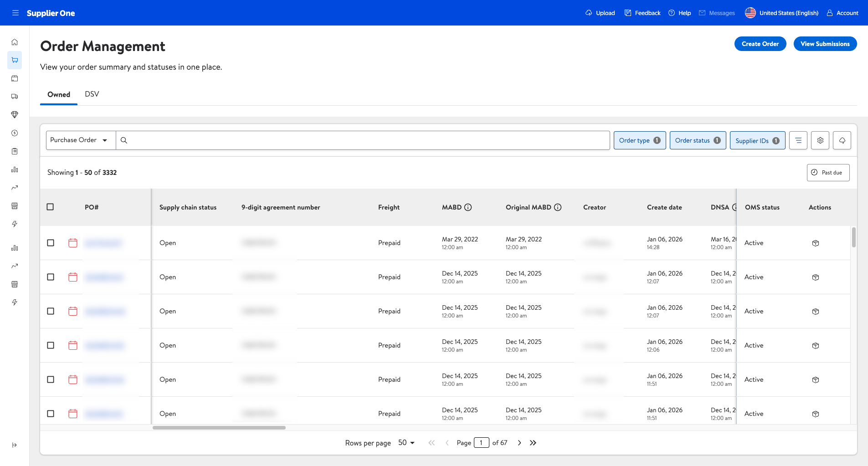Click the MABD info icon
This screenshot has width=868, height=466.
click(468, 207)
